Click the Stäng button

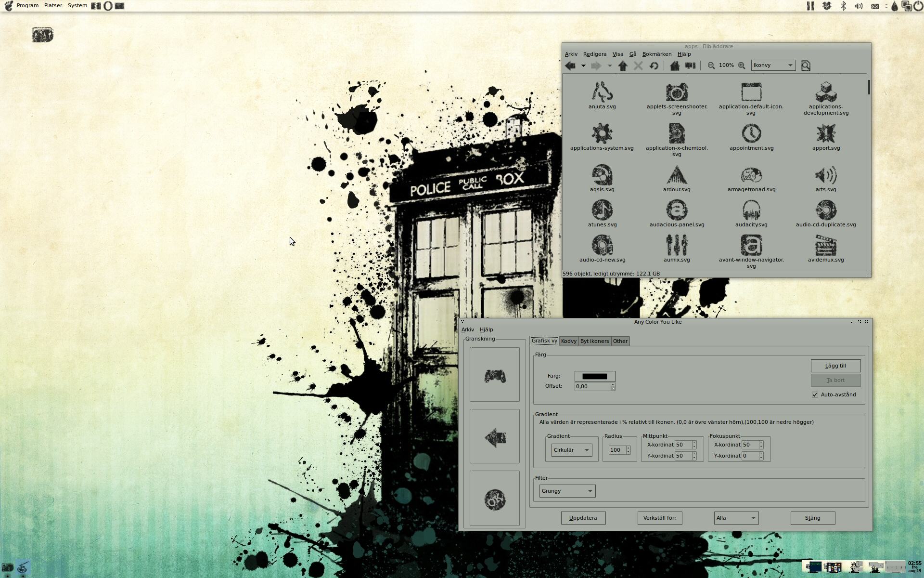pyautogui.click(x=812, y=518)
